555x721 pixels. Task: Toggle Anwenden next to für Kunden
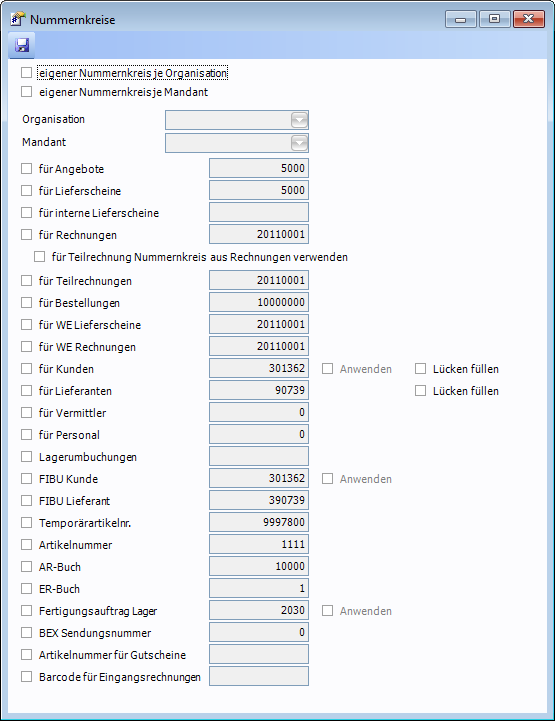click(x=327, y=369)
